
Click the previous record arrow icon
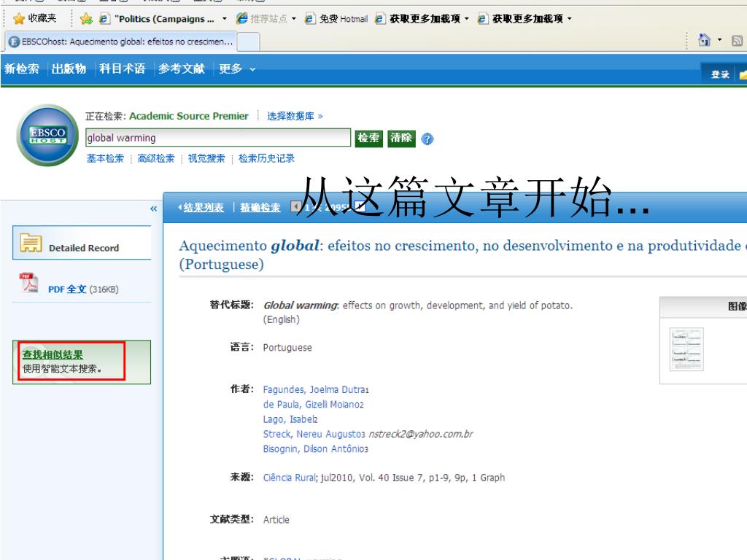[295, 206]
